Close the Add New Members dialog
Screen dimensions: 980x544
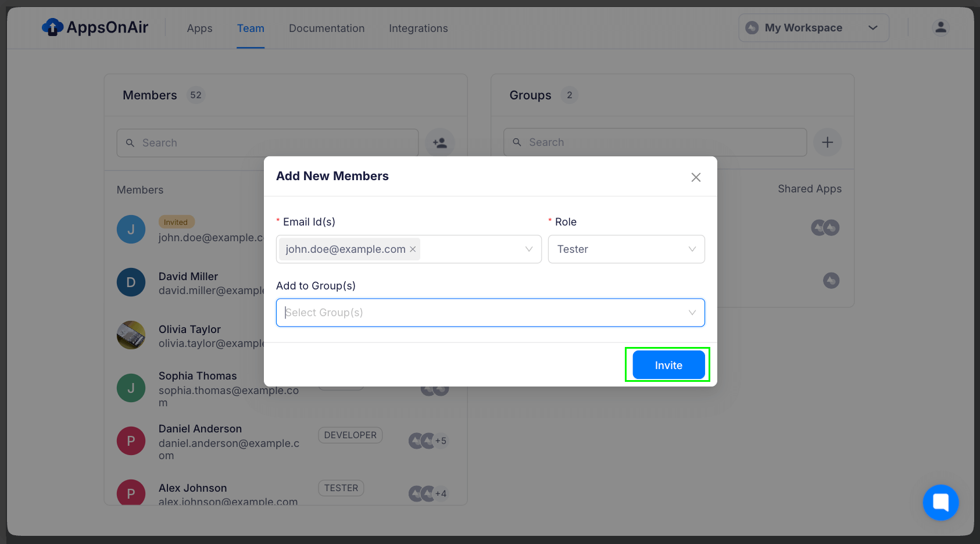[696, 177]
